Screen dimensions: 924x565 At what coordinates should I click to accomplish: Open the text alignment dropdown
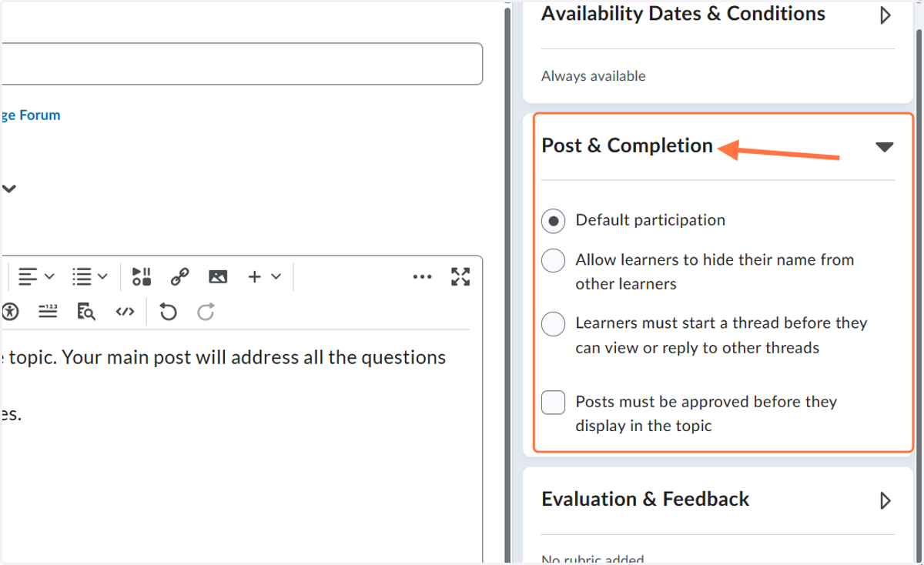[36, 276]
